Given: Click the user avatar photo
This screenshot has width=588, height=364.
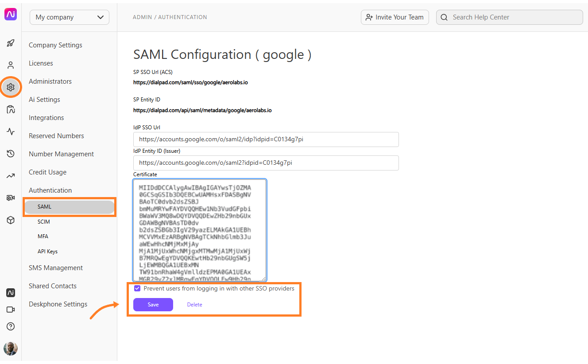Looking at the screenshot, I should click(11, 349).
